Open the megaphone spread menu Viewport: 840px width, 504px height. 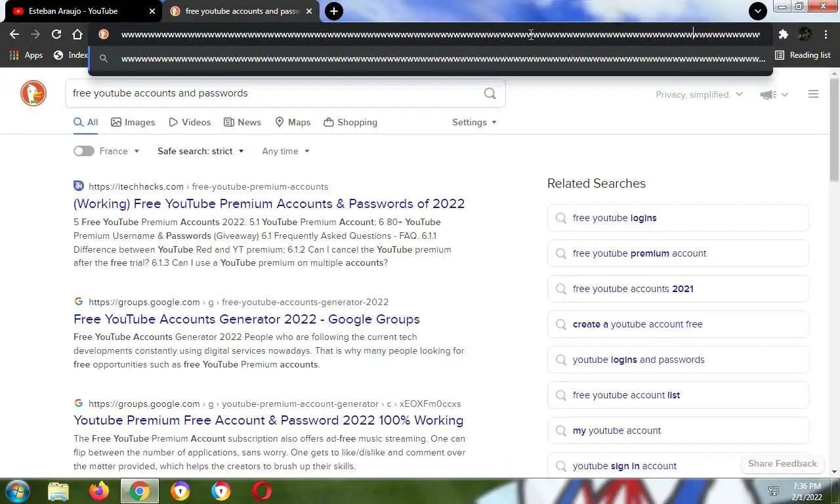[774, 94]
